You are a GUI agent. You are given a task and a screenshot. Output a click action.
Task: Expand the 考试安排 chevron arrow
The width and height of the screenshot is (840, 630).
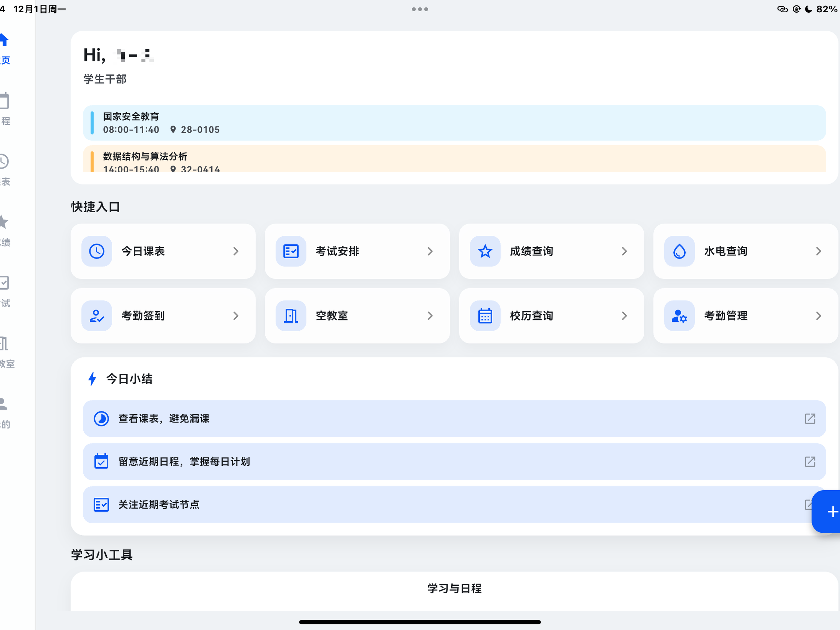pos(430,251)
